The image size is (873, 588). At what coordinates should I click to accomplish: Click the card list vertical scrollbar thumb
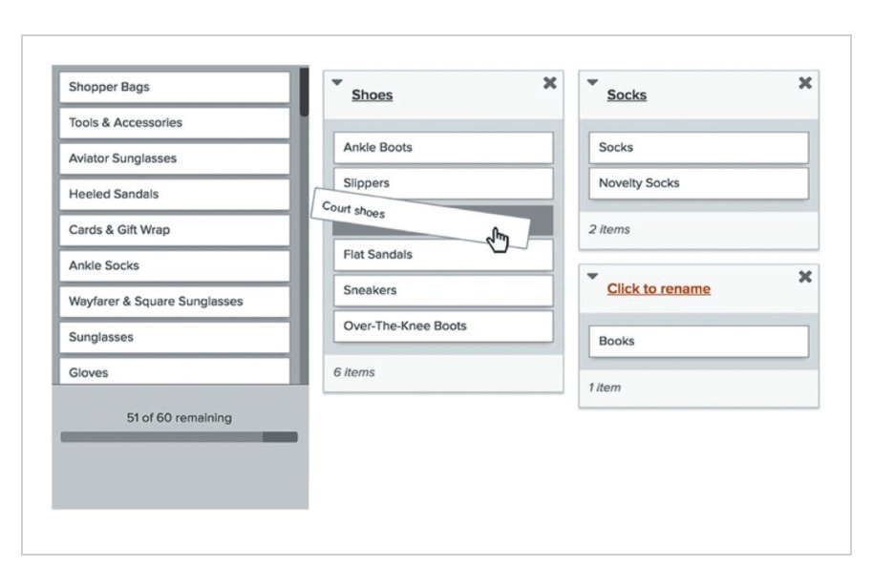tap(304, 92)
